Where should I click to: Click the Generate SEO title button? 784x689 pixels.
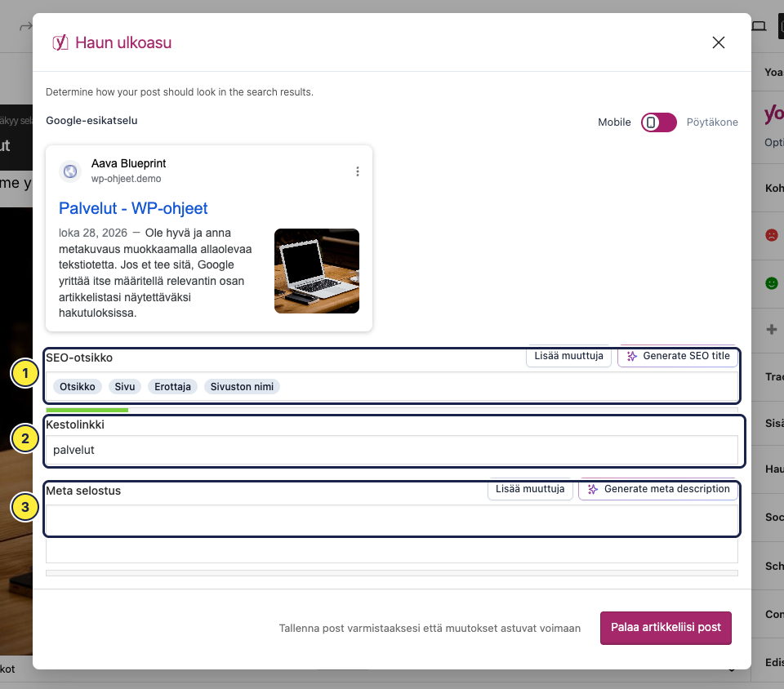click(x=678, y=356)
